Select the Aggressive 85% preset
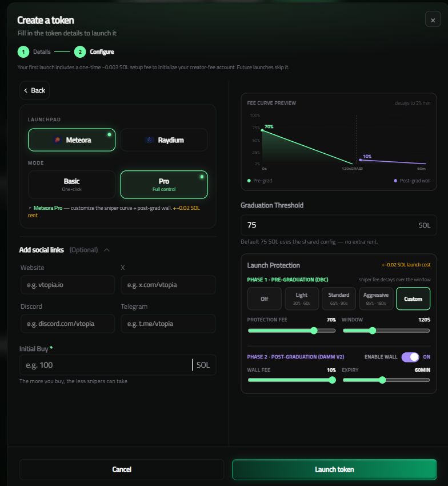 coord(376,299)
